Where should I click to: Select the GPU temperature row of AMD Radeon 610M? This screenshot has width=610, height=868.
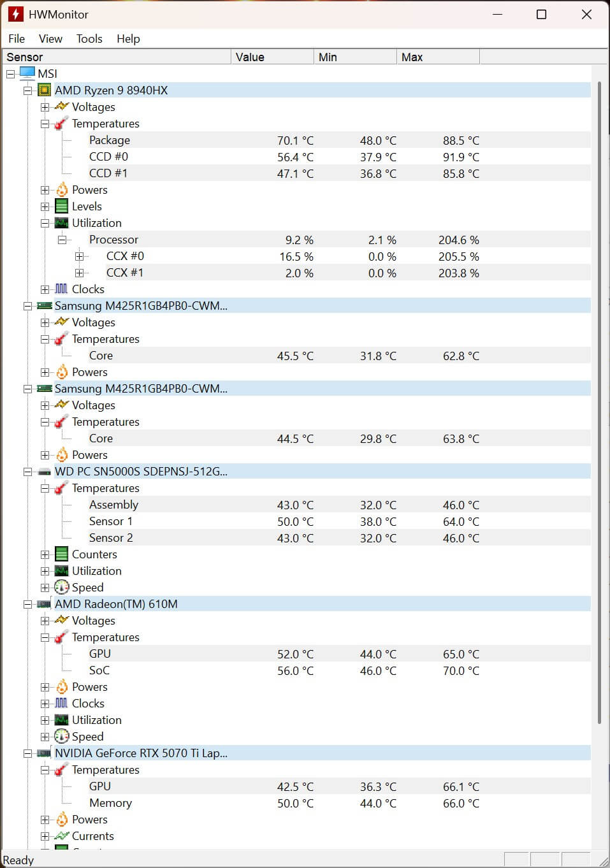(191, 653)
